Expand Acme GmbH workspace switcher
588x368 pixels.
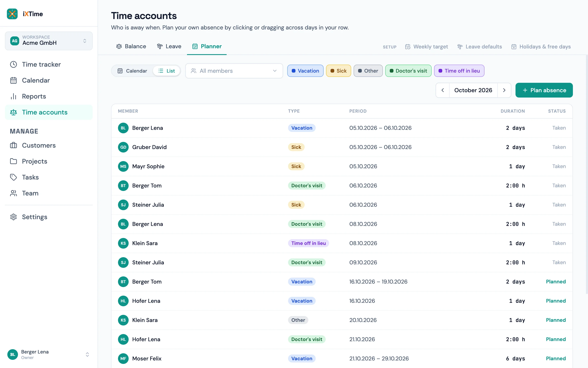coord(49,41)
